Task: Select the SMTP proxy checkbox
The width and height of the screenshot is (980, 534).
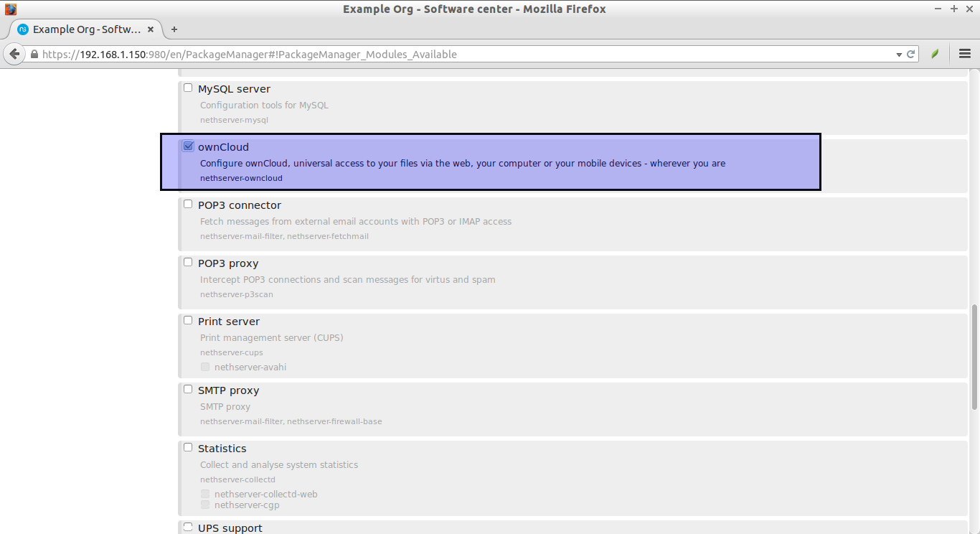Action: coord(188,390)
